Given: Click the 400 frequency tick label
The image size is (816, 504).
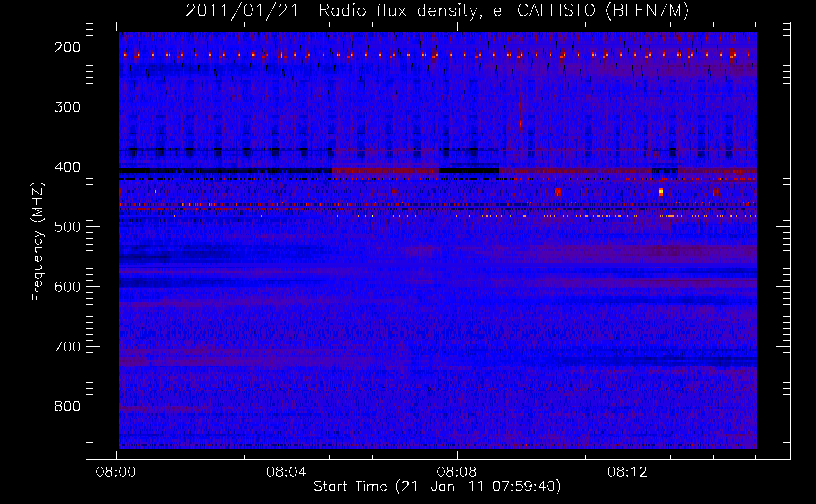Looking at the screenshot, I should (68, 167).
